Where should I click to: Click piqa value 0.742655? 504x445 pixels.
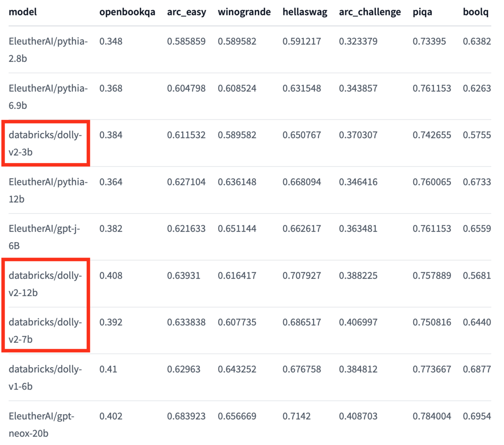tap(432, 135)
